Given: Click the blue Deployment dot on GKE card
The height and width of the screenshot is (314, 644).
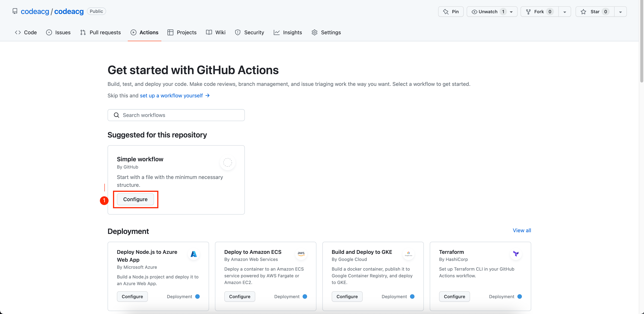Looking at the screenshot, I should click(412, 296).
